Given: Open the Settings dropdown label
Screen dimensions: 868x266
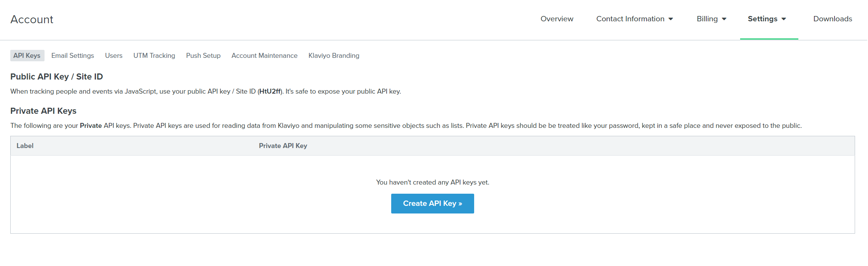Looking at the screenshot, I should pos(762,19).
